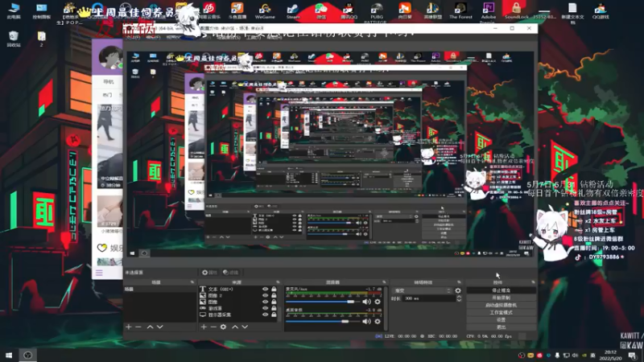
Task: Adjust the microphone volume slider
Action: click(323, 302)
